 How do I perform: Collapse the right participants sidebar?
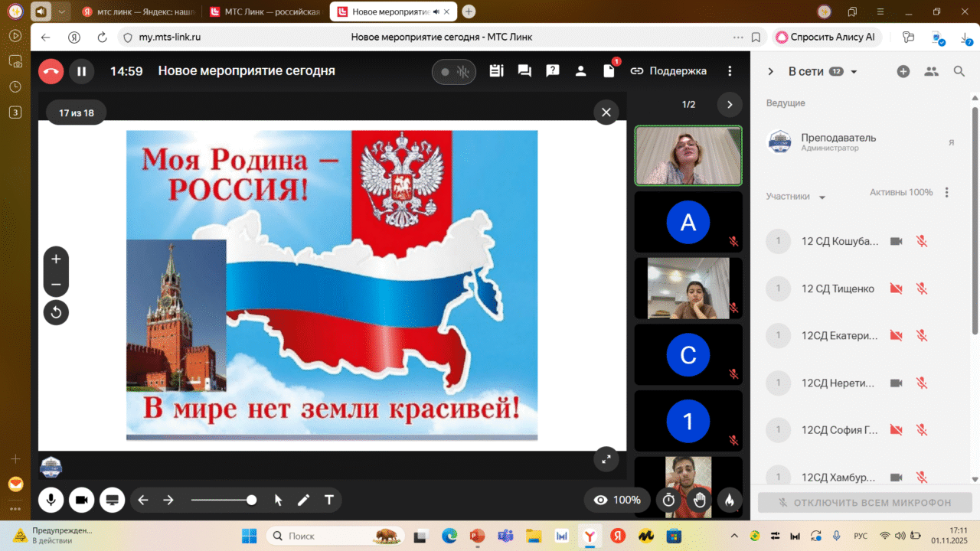(771, 71)
